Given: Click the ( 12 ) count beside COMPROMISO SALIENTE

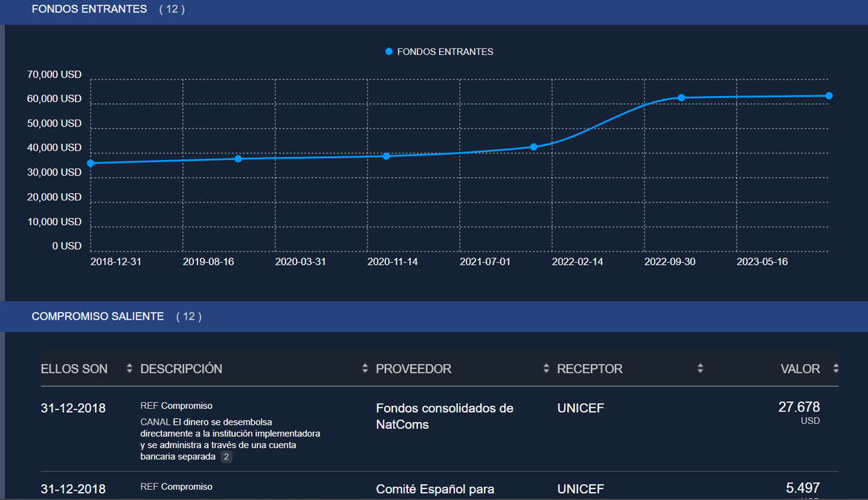Looking at the screenshot, I should (189, 316).
